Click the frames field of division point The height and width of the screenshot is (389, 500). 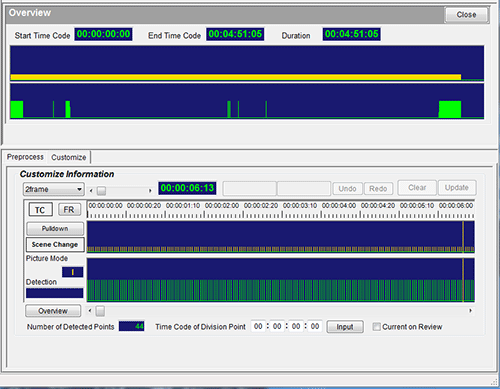click(x=315, y=326)
